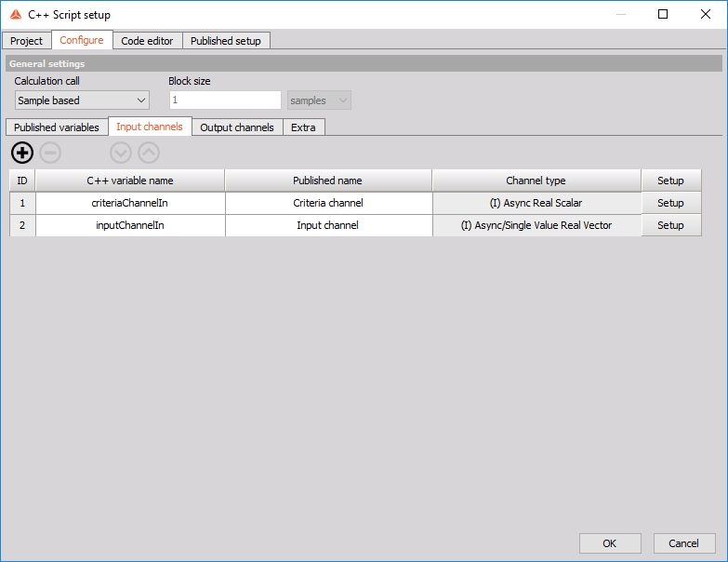Click the Published name column header
Screen dimensions: 728x562
328,181
